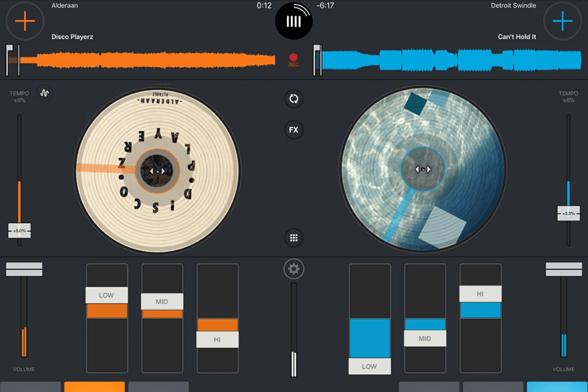588x392 pixels.
Task: Click the right deck volume fader handle
Action: point(563,269)
